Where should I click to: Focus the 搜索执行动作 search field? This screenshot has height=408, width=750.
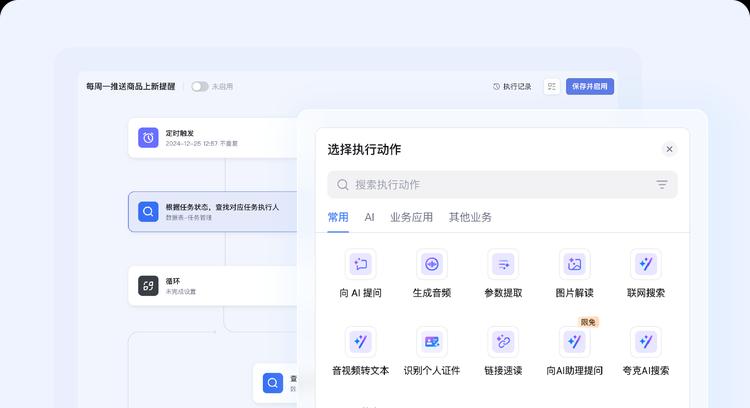[502, 185]
